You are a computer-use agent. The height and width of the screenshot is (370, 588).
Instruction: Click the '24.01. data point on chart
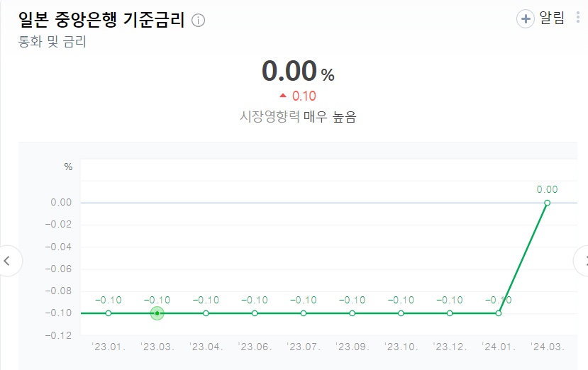point(499,313)
